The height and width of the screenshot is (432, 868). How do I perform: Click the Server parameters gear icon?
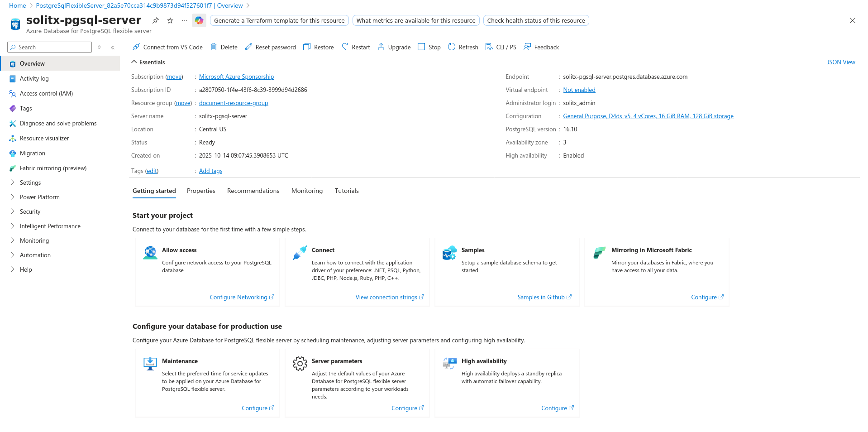click(300, 363)
